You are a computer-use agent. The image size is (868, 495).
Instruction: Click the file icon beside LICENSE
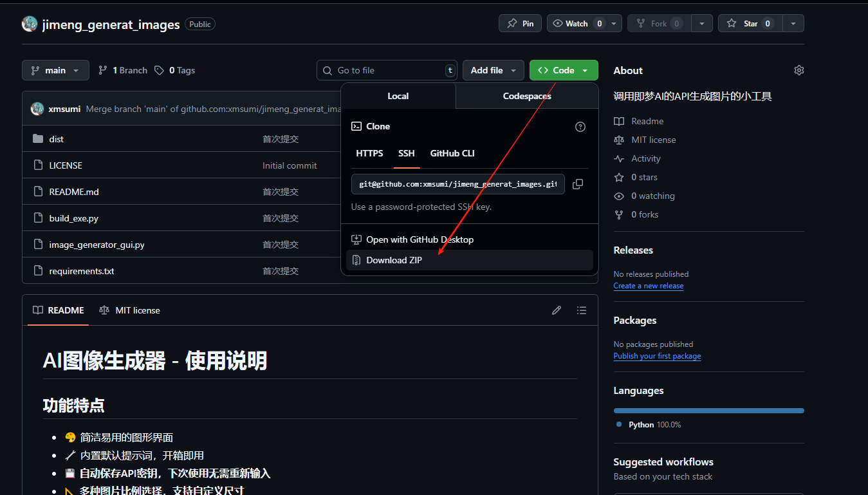click(x=38, y=165)
